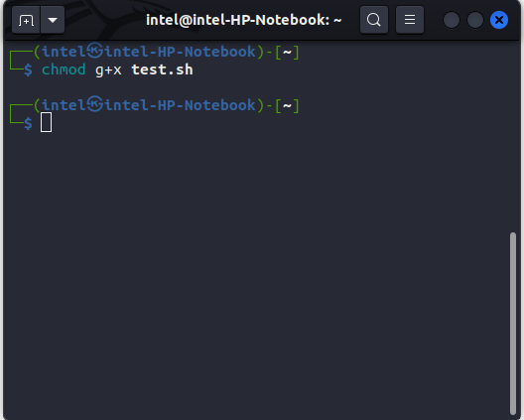Viewport: 524px width, 420px height.
Task: Open the terminal search tool
Action: tap(374, 20)
